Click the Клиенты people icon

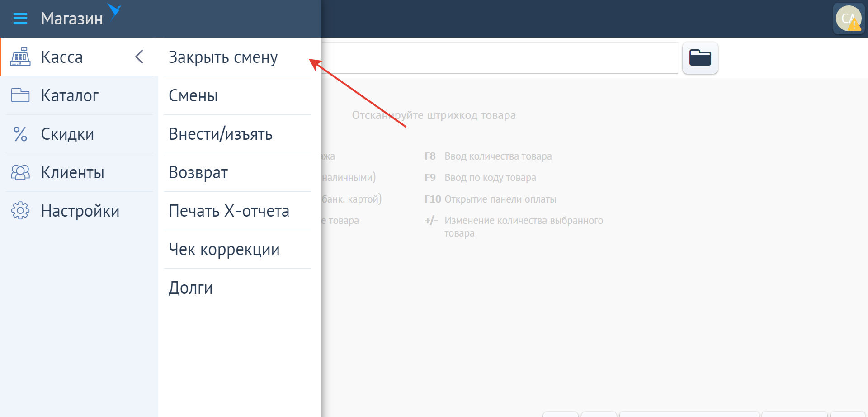click(x=20, y=172)
